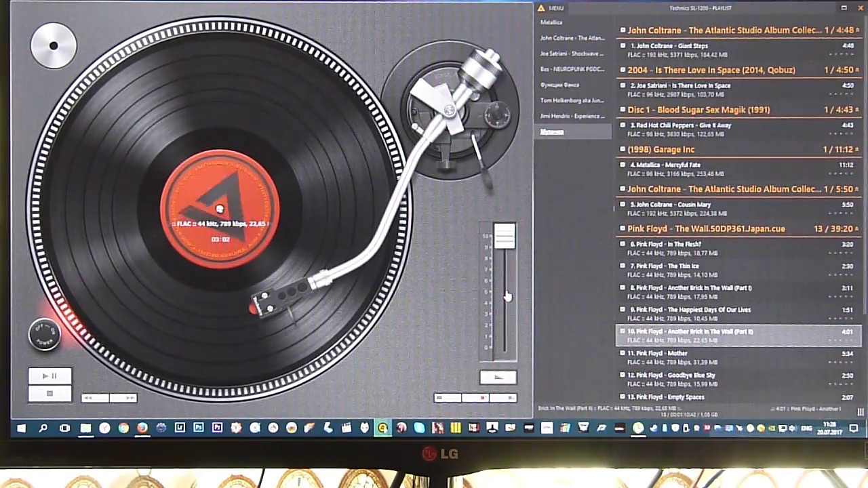The width and height of the screenshot is (868, 488).
Task: Select track 6. Pink Floyd - In The Flesh?
Action: point(738,248)
